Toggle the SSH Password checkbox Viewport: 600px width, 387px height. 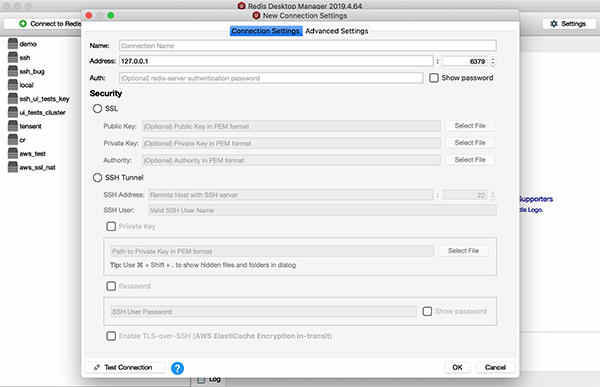click(x=111, y=286)
